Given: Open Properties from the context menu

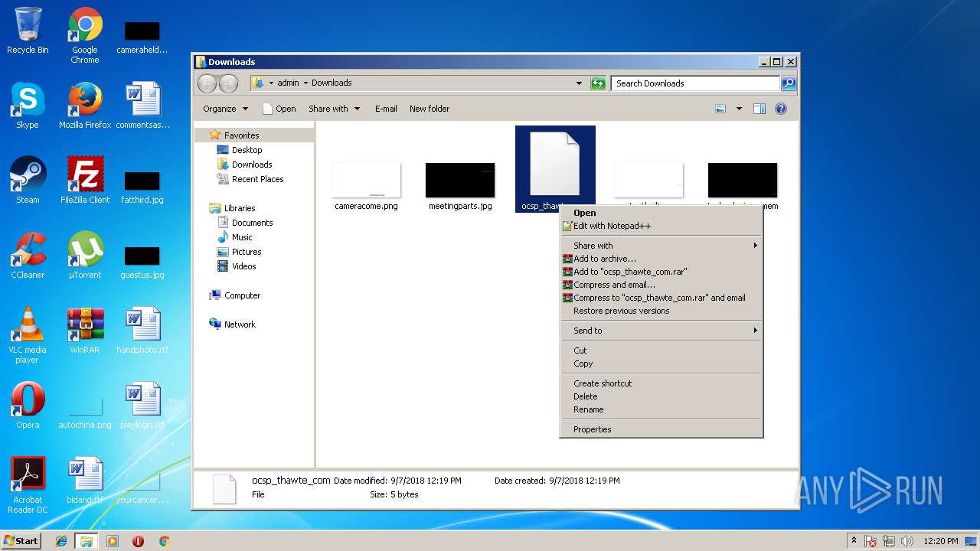Looking at the screenshot, I should (x=661, y=429).
